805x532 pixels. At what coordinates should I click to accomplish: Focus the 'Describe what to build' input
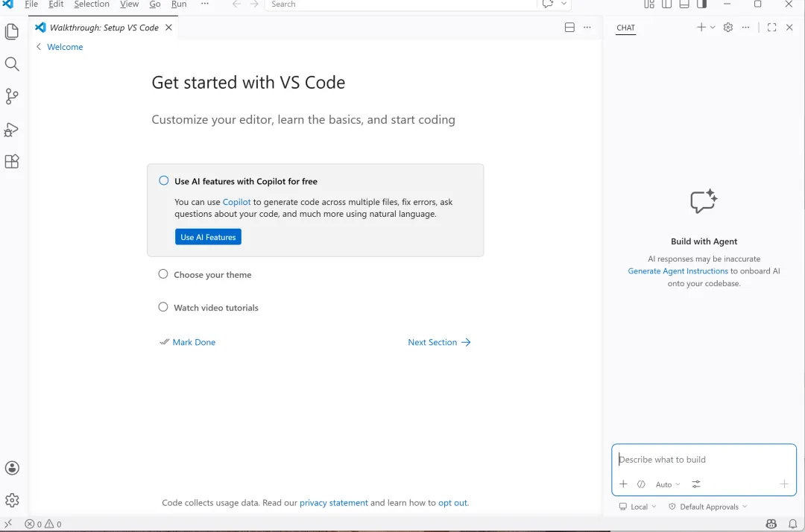[x=704, y=460]
